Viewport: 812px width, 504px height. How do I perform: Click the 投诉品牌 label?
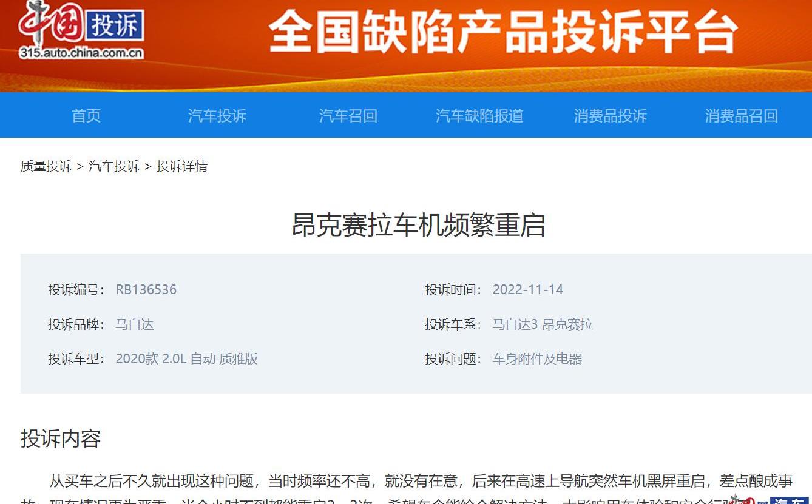point(76,324)
